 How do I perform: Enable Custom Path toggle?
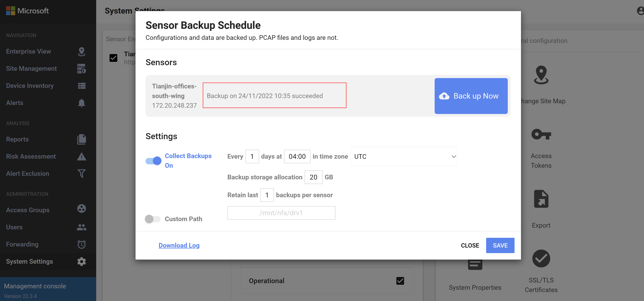coord(153,219)
